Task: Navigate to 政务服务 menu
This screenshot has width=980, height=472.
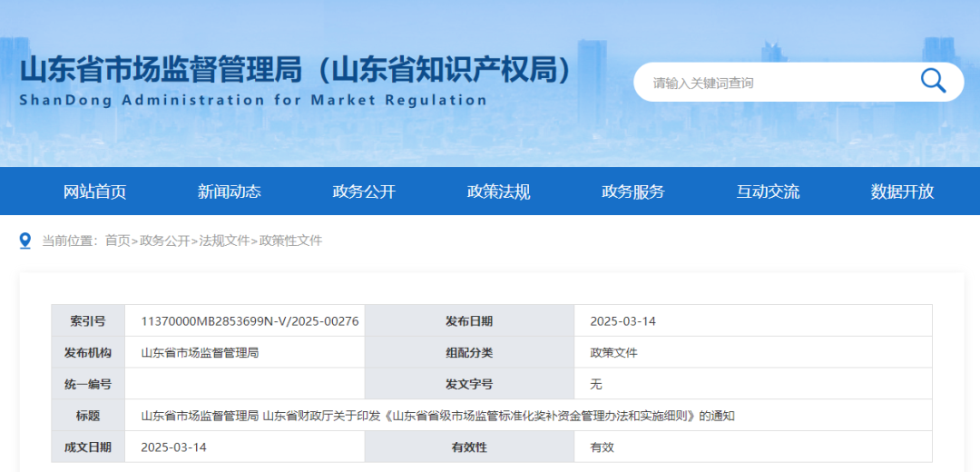Action: click(x=632, y=192)
